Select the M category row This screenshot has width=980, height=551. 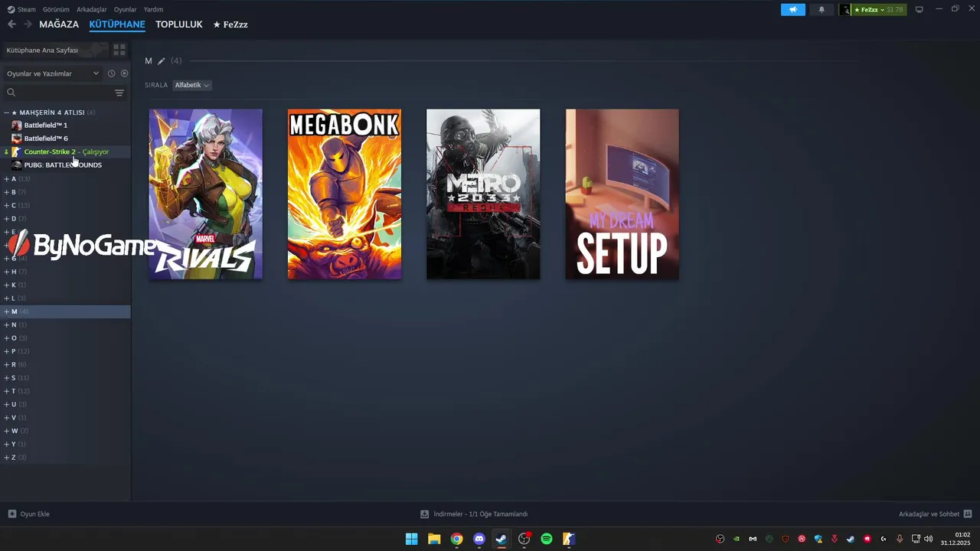tap(65, 311)
